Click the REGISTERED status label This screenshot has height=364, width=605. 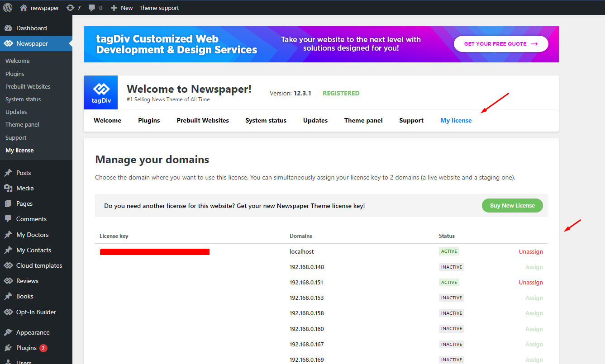[x=341, y=93]
